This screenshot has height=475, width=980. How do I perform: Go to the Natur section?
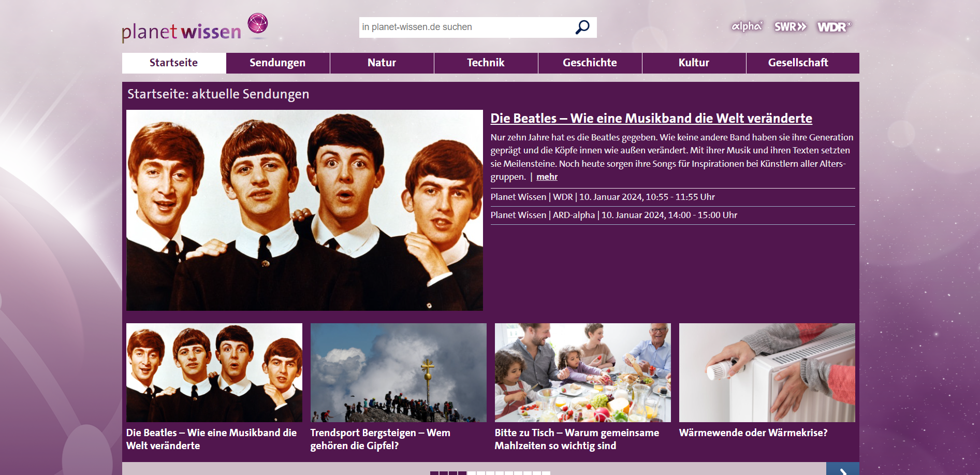382,63
